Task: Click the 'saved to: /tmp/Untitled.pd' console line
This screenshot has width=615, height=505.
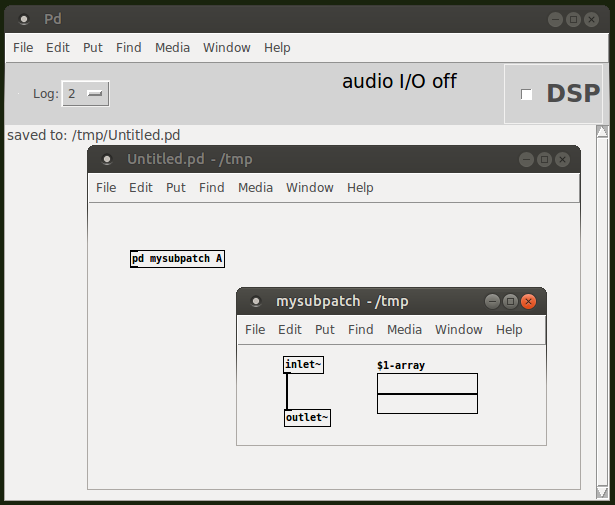Action: (x=94, y=135)
